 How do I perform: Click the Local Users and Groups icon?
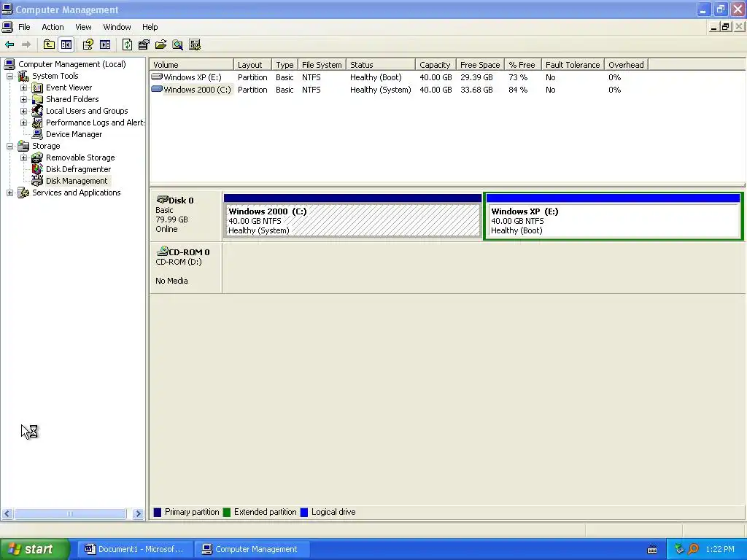(x=37, y=111)
